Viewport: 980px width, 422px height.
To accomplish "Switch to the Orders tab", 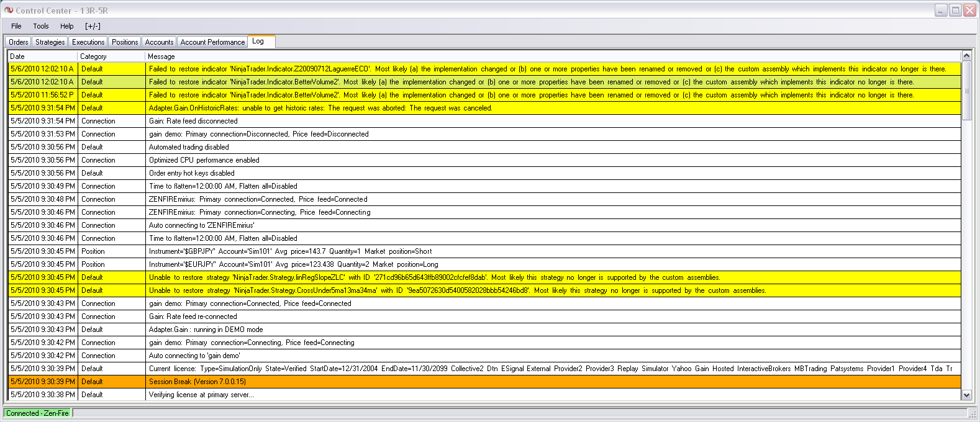I will click(18, 42).
